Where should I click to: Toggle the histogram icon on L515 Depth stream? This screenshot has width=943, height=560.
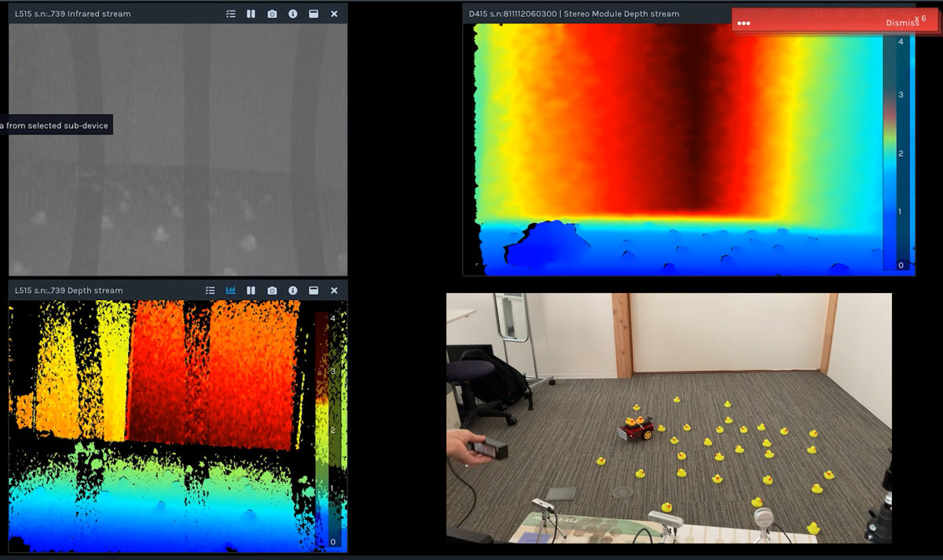coord(231,291)
